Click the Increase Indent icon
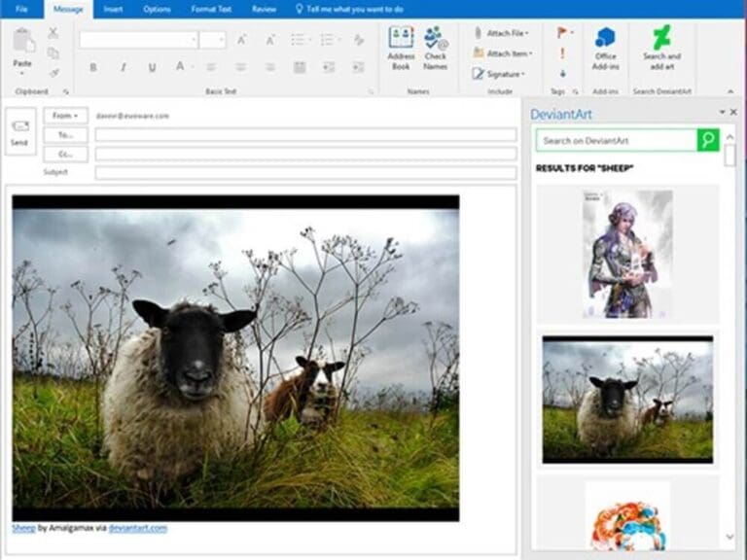 358,67
